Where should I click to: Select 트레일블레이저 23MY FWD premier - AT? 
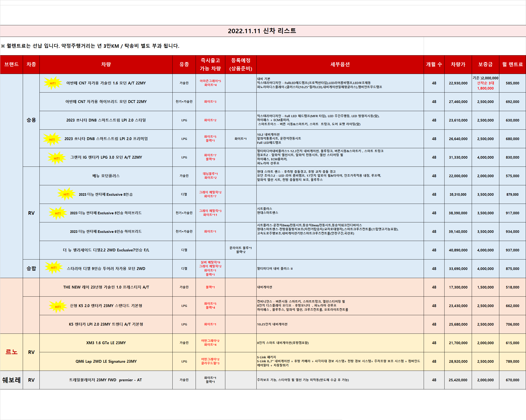[106, 380]
